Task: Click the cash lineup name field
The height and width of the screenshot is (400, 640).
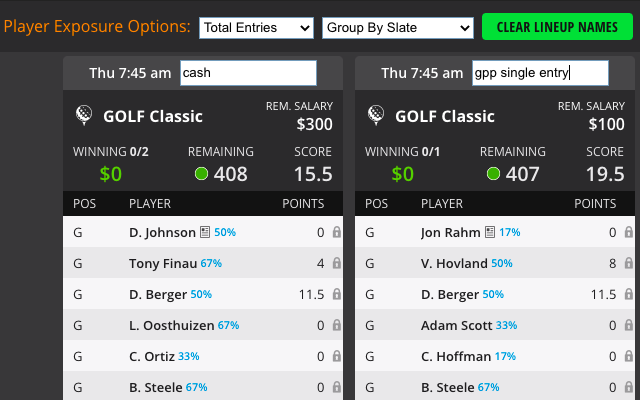Action: (x=248, y=73)
